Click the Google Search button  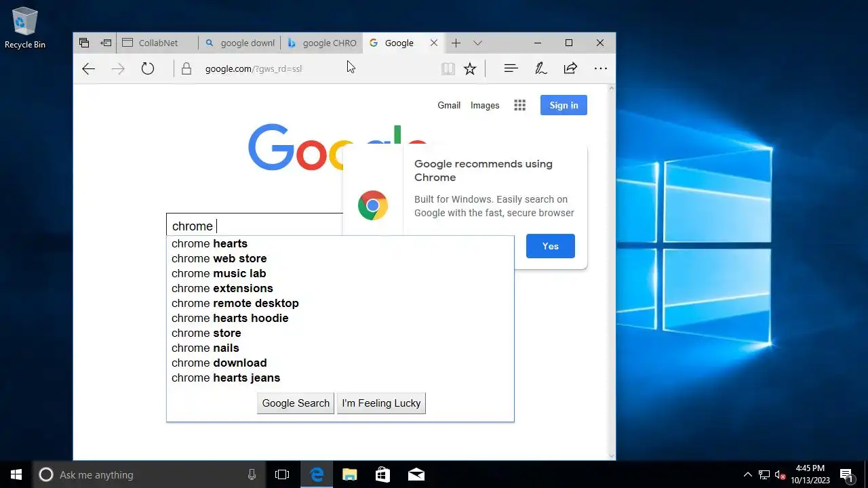tap(296, 403)
